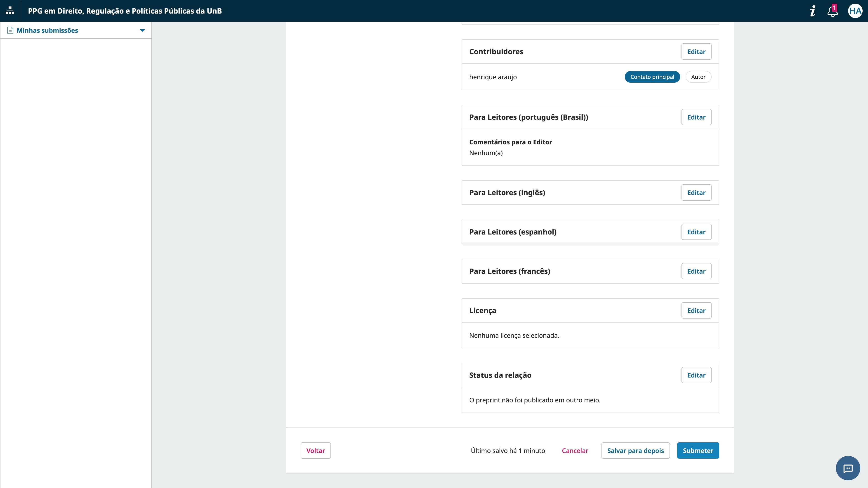Click Voltar at the bottom
This screenshot has height=488, width=868.
click(x=315, y=450)
